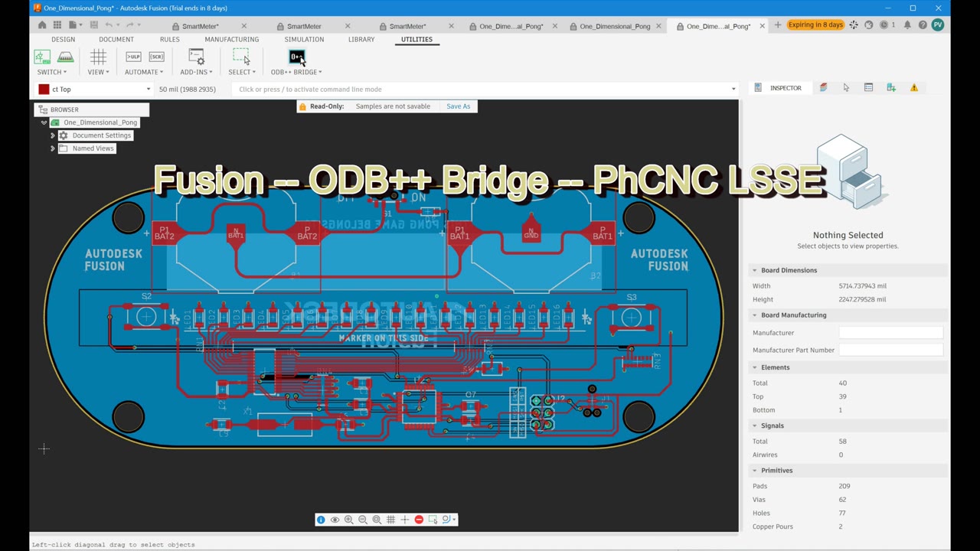Open the LIBRARY ribbon tab
Screen dimensions: 980x551
point(361,39)
